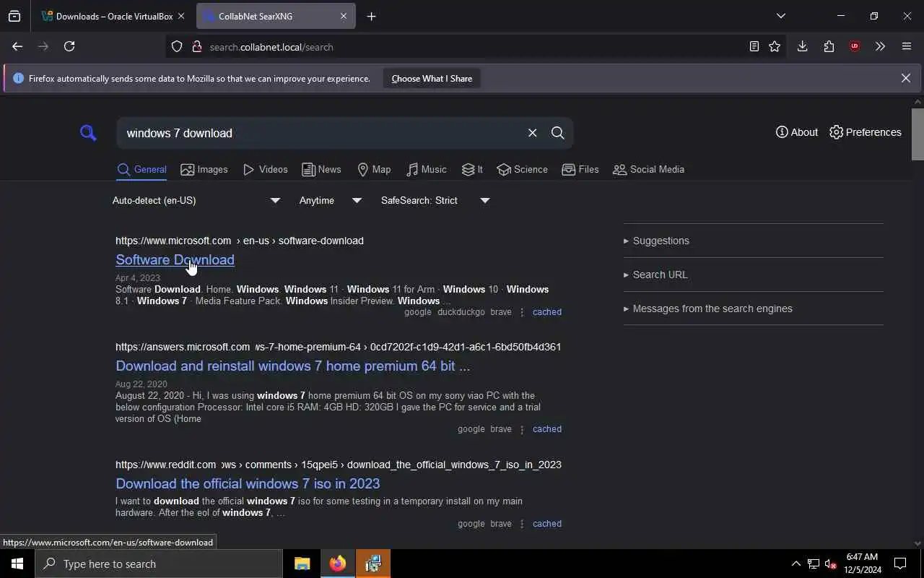The image size is (924, 578).
Task: Submit search with the magnifier button
Action: coord(557,133)
